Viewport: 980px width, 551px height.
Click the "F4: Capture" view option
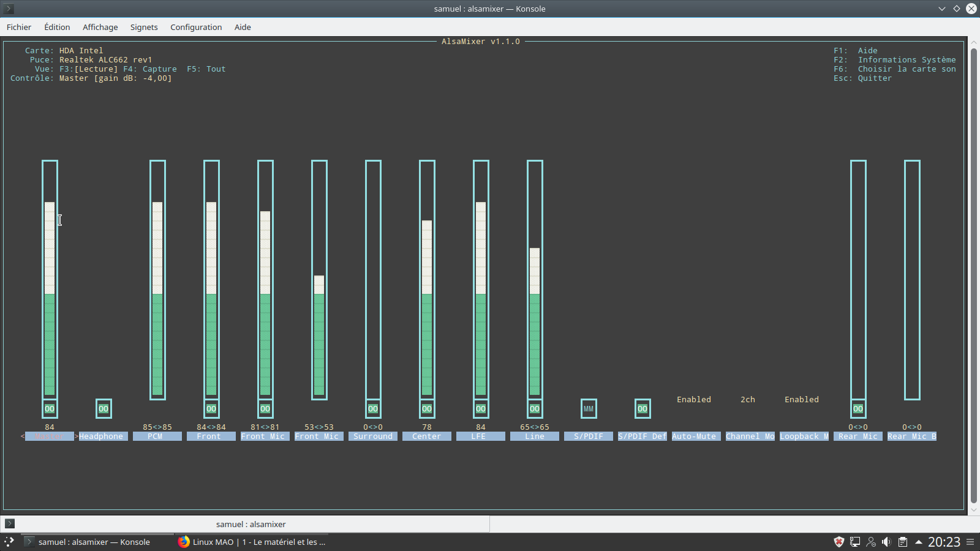coord(150,69)
